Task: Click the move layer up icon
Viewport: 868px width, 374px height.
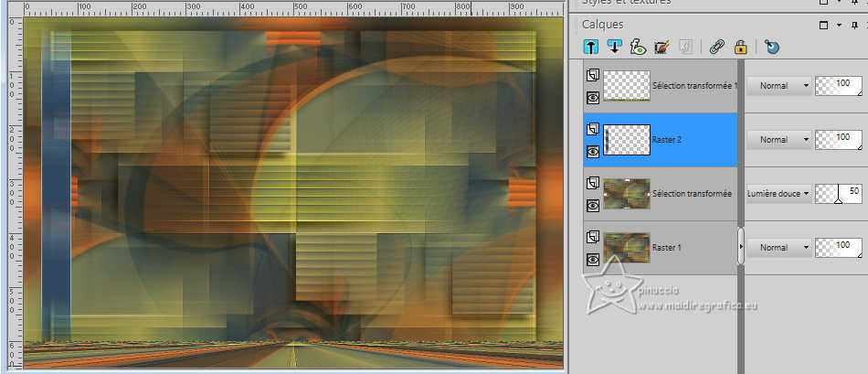Action: [x=591, y=48]
